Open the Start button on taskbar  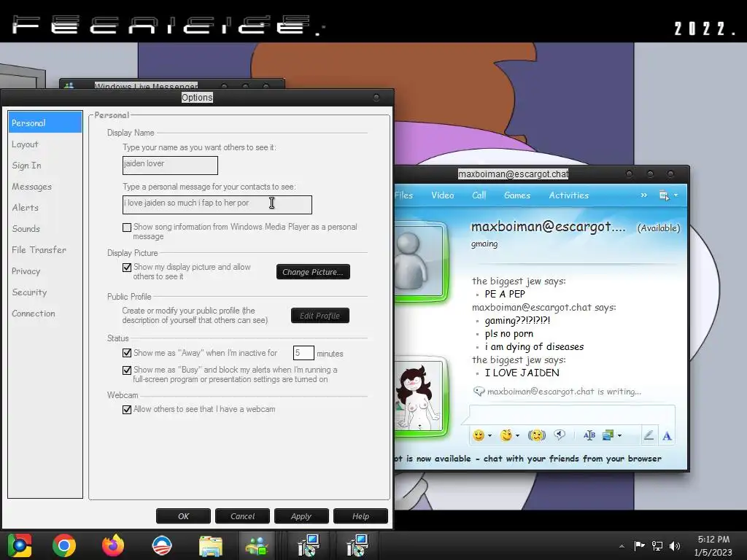click(20, 545)
